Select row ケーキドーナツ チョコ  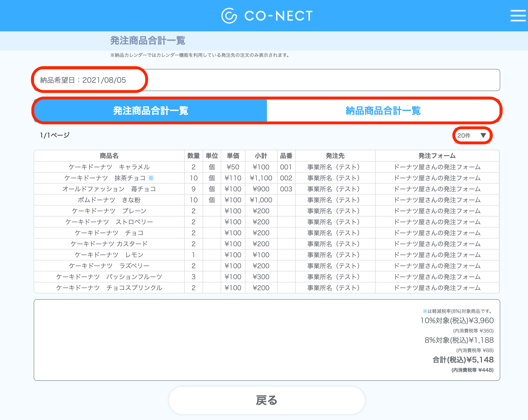[x=266, y=233]
